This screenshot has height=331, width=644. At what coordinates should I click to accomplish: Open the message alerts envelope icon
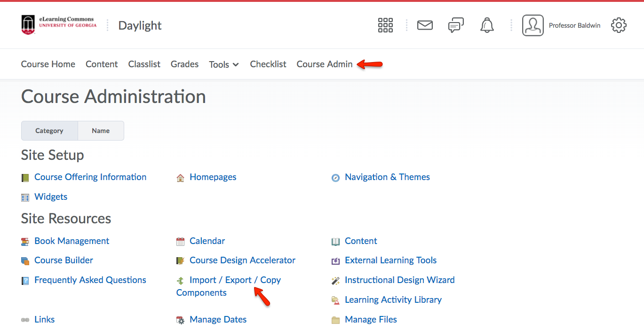(425, 25)
